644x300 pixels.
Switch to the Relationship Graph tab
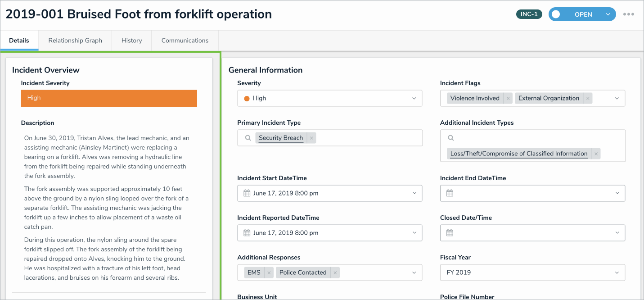point(75,41)
